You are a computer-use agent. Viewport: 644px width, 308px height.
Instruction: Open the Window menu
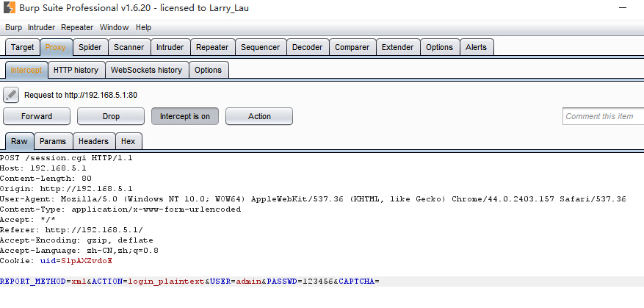tap(114, 27)
